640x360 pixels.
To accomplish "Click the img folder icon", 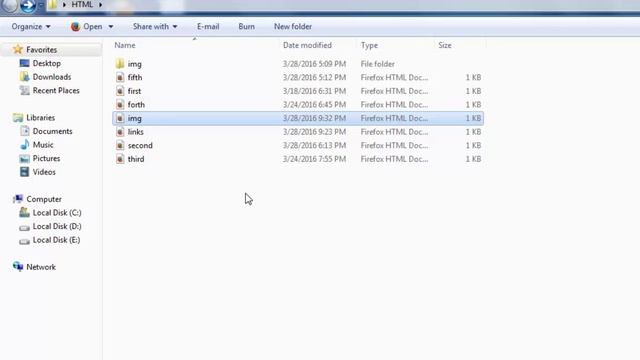I will point(120,64).
